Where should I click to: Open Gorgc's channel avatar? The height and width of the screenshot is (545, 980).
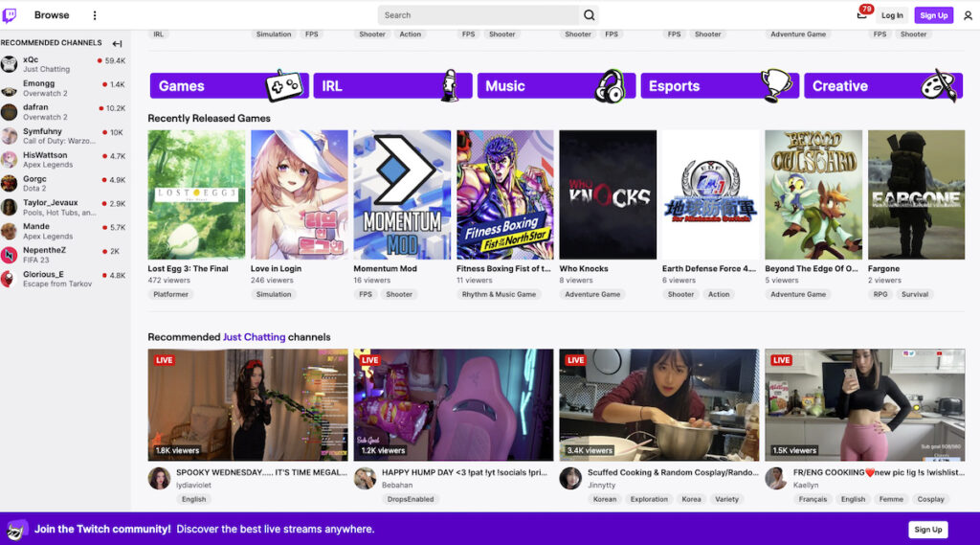(x=10, y=183)
